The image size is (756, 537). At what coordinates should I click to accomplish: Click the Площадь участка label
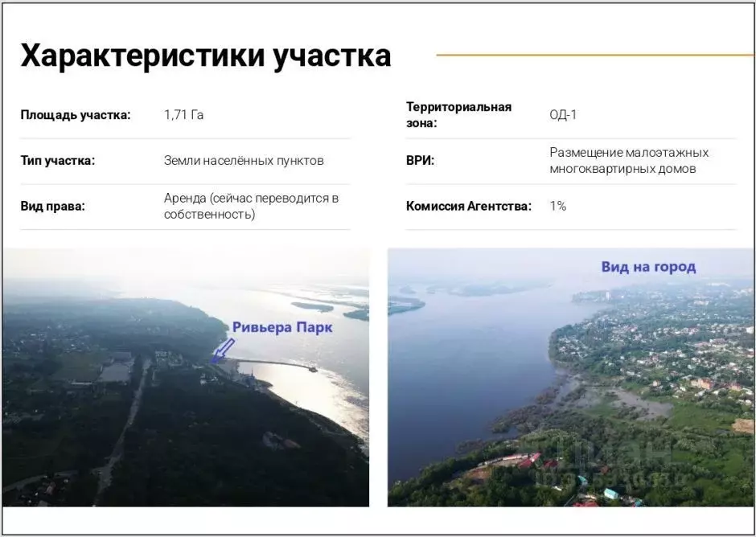point(78,113)
